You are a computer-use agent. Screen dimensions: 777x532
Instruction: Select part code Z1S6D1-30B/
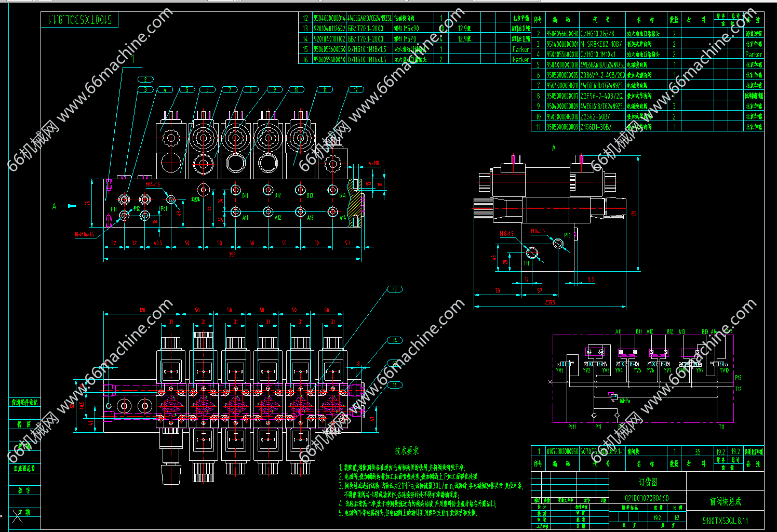pos(596,127)
